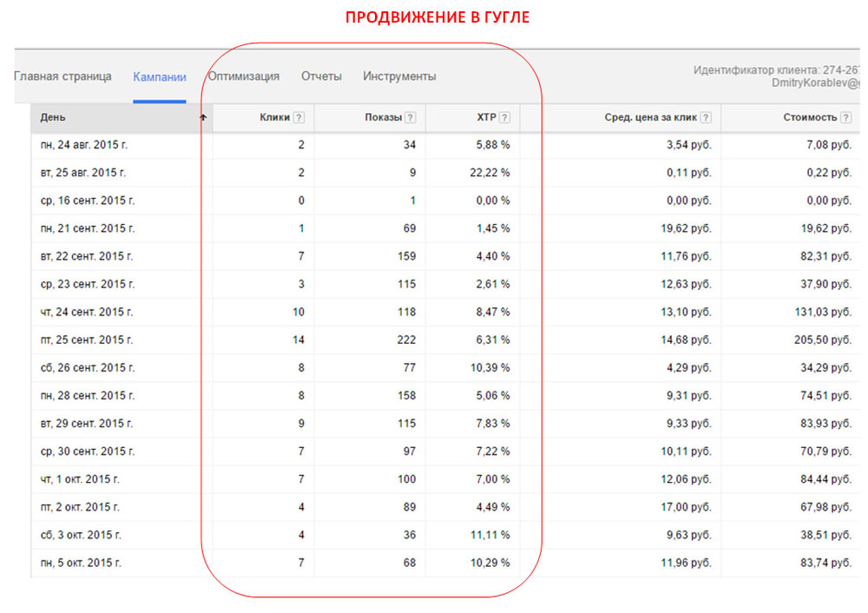Open help icon next to Клики
This screenshot has width=868, height=613.
coord(299,117)
